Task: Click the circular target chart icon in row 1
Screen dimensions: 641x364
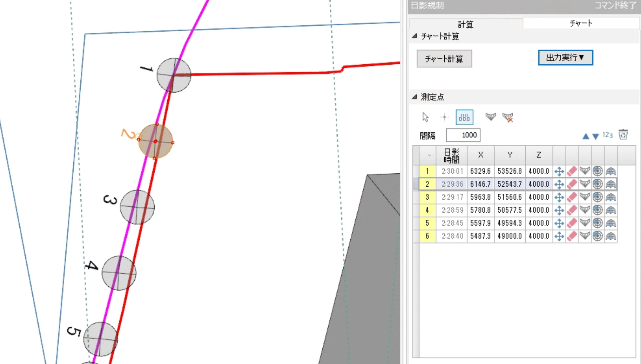Action: (597, 171)
